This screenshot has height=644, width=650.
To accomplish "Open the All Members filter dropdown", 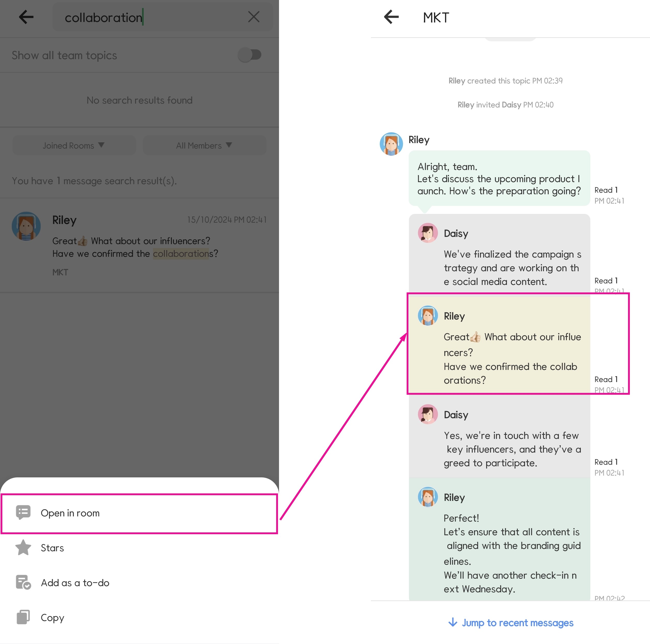I will [x=204, y=145].
